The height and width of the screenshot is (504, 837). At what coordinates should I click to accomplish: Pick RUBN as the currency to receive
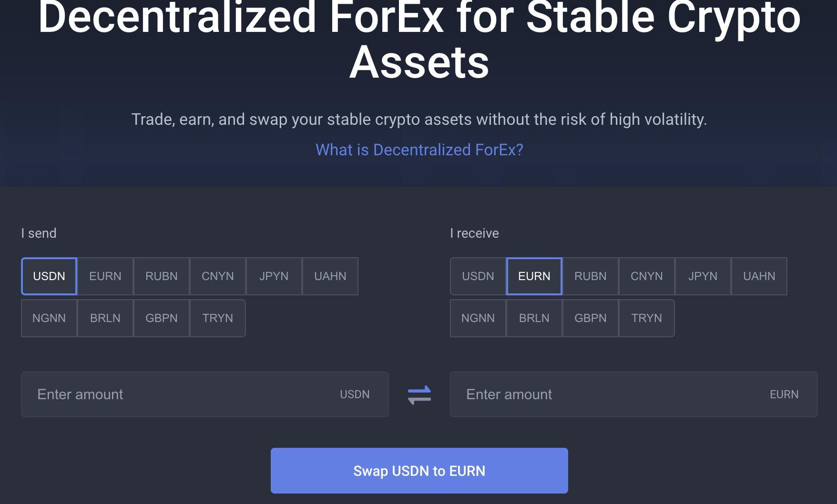591,276
